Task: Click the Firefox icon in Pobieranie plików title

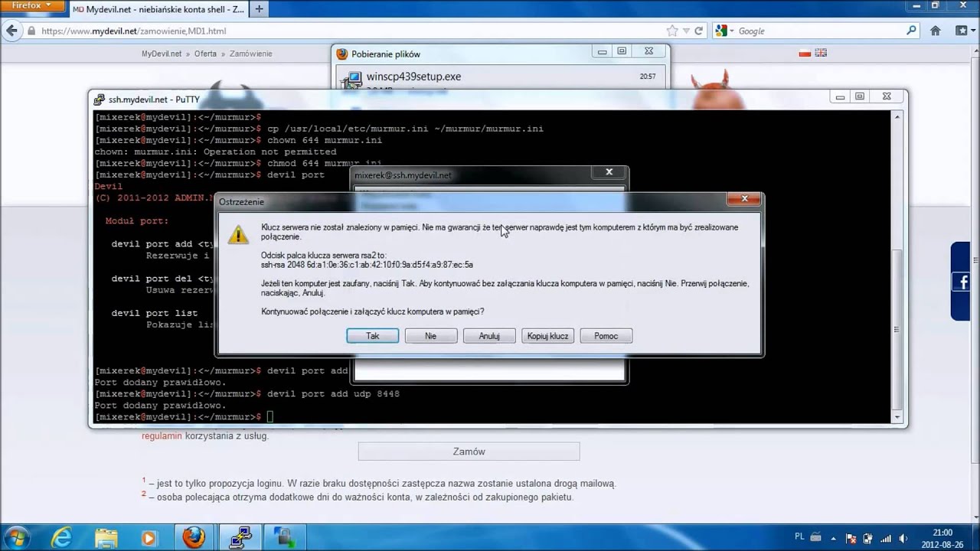Action: (x=342, y=54)
